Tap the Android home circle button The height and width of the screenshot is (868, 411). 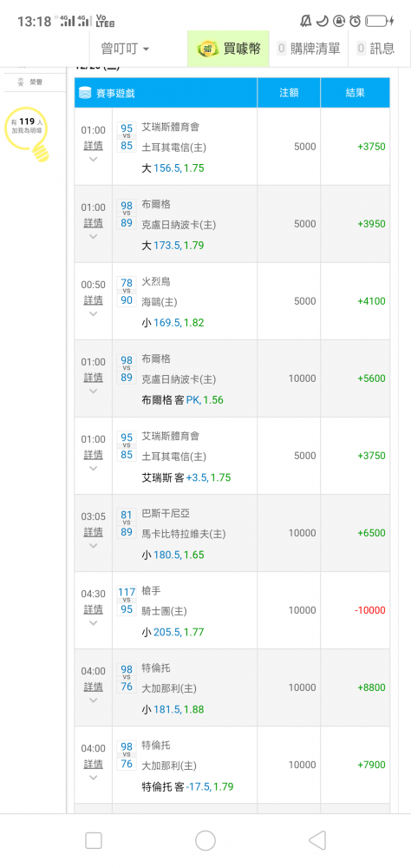[x=205, y=840]
